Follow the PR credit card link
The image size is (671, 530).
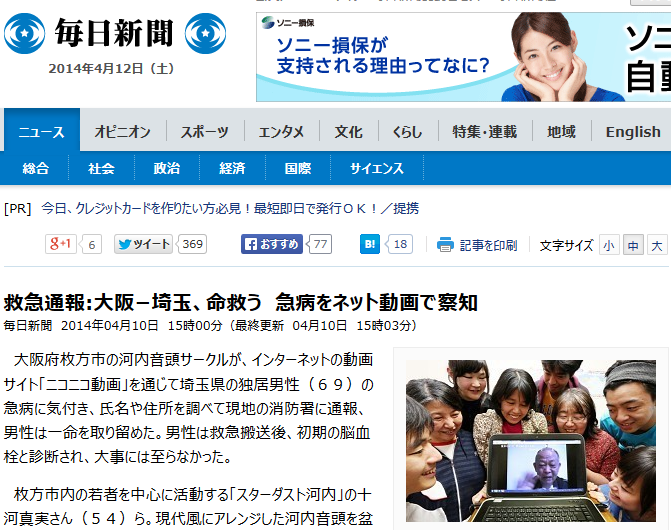[x=230, y=208]
